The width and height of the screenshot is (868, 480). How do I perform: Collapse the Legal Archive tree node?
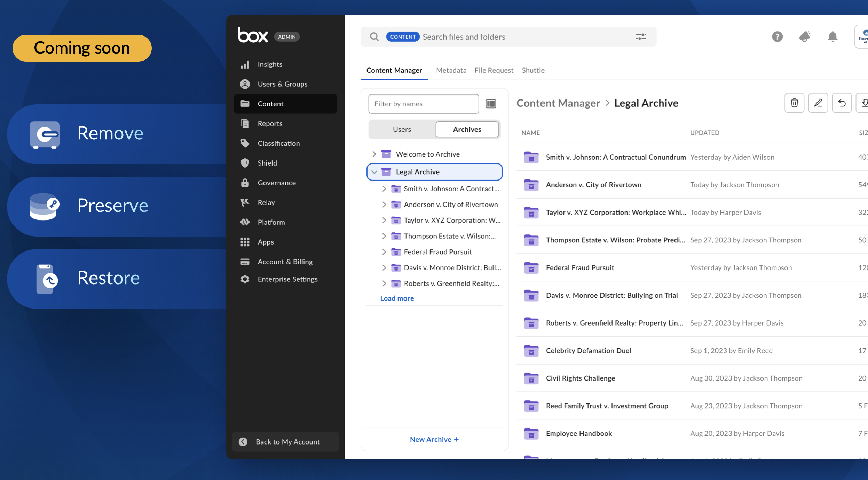374,172
